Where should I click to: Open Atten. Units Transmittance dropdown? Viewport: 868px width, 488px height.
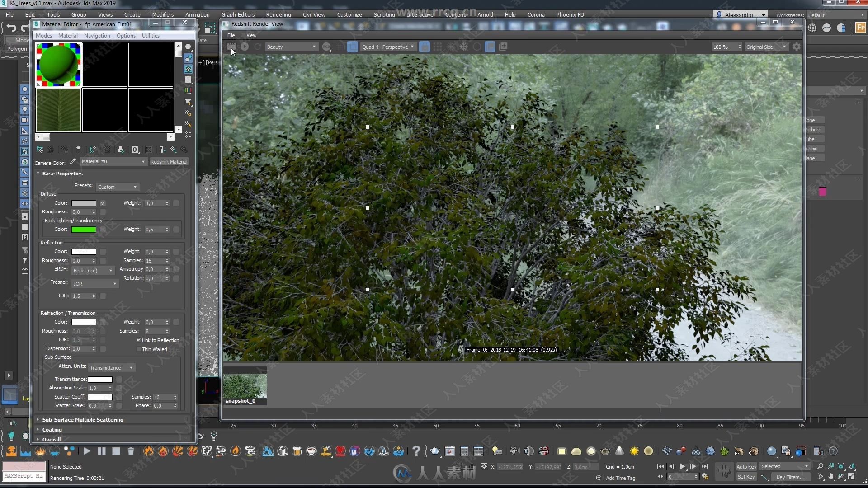tap(112, 368)
